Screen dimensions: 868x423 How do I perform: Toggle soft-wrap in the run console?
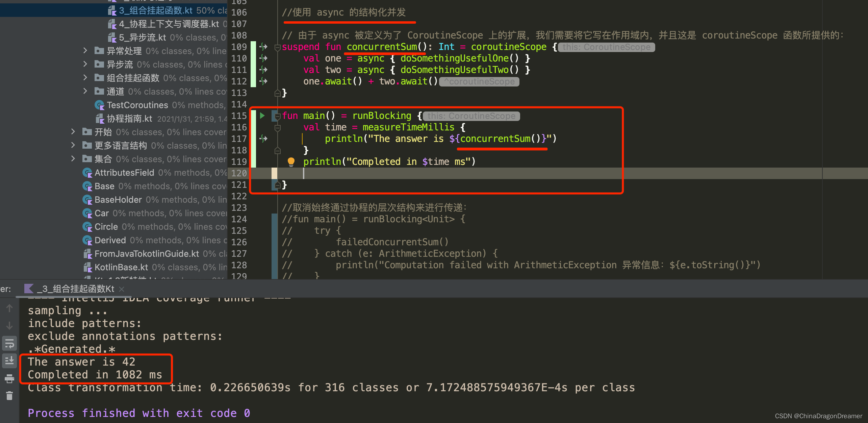tap(9, 344)
